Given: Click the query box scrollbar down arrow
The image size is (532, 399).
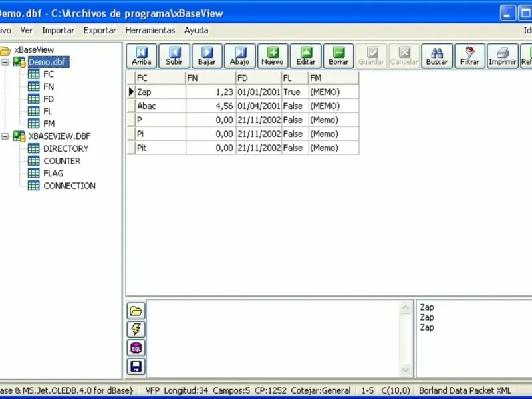Looking at the screenshot, I should click(x=406, y=370).
